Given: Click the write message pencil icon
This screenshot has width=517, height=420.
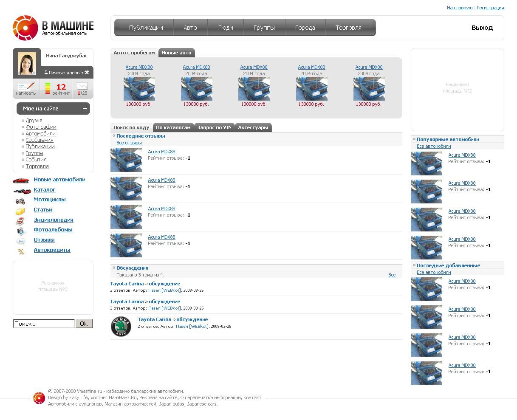Looking at the screenshot, I should tap(26, 86).
